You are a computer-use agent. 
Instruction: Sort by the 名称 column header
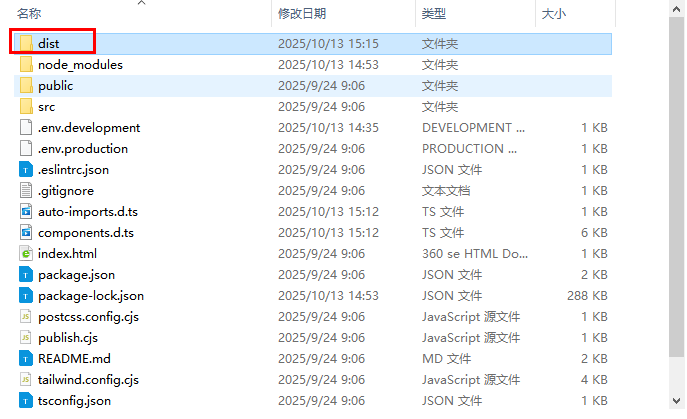[x=29, y=14]
